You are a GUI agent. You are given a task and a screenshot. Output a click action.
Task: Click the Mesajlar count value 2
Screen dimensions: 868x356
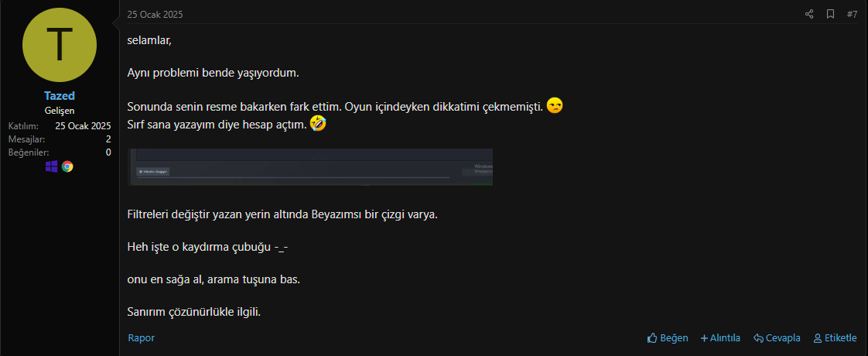point(108,139)
